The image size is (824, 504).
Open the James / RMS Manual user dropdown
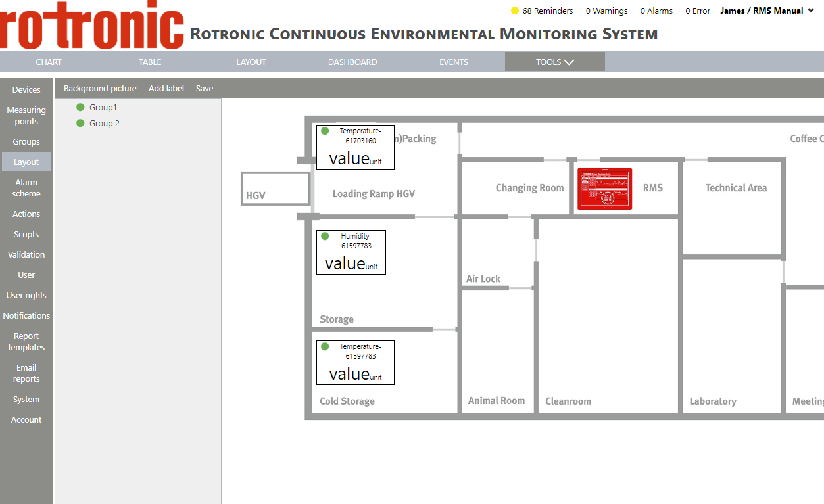(x=767, y=11)
